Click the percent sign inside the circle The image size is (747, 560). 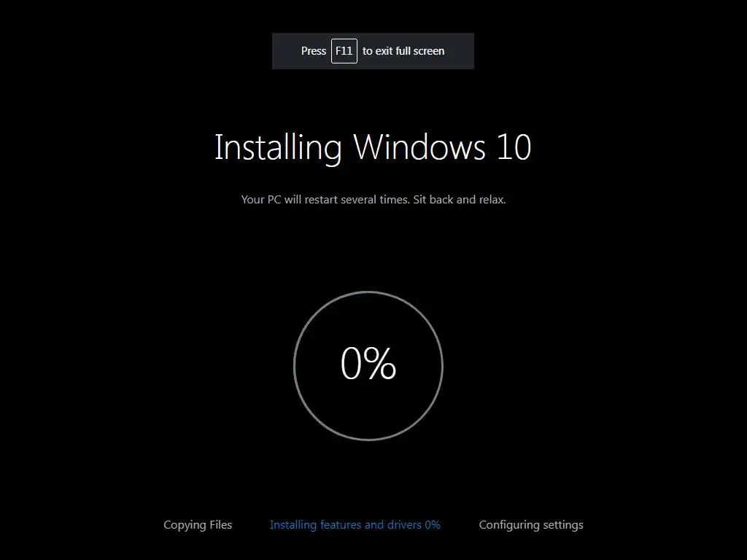pos(382,363)
